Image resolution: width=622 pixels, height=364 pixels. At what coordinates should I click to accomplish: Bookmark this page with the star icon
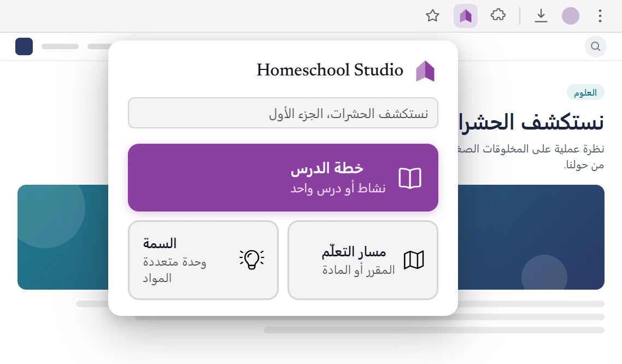(432, 16)
